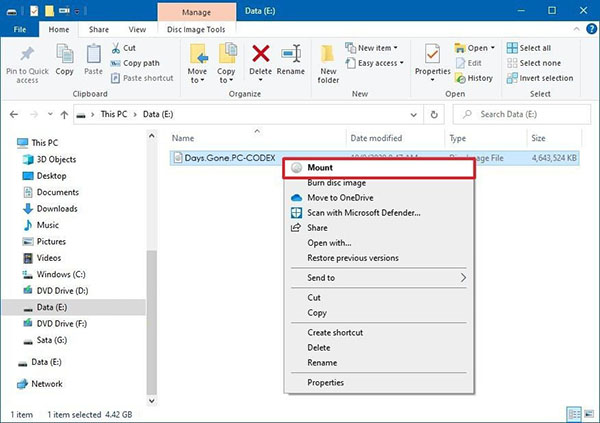This screenshot has height=423, width=600.
Task: Click Copy path in the ribbon
Action: [x=135, y=63]
